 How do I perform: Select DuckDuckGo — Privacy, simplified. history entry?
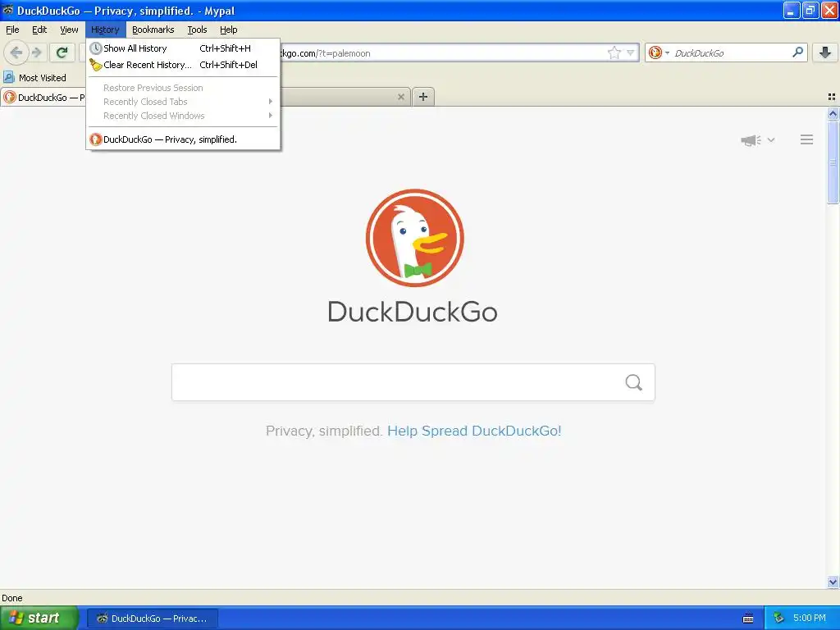183,139
